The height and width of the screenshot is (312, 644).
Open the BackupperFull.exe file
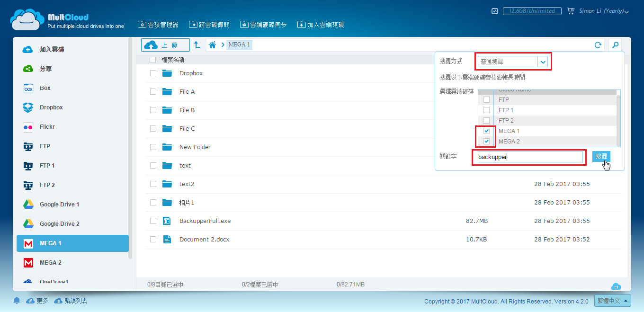(x=205, y=221)
